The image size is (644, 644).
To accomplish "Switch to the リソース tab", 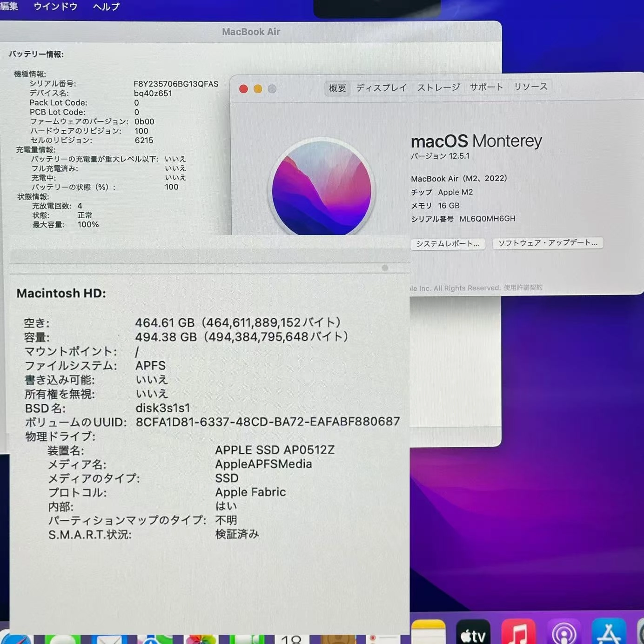I will [530, 87].
